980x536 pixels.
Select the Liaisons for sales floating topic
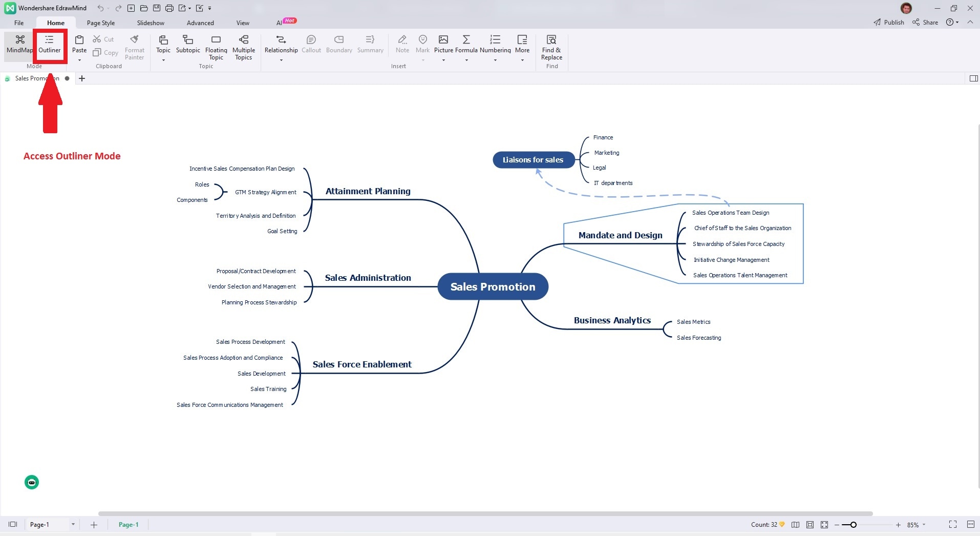coord(533,160)
